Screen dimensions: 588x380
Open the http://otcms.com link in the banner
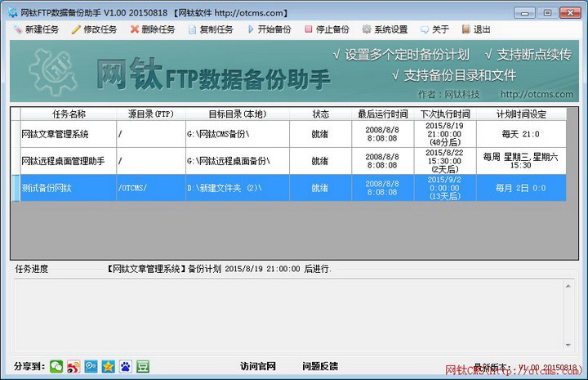[537, 94]
